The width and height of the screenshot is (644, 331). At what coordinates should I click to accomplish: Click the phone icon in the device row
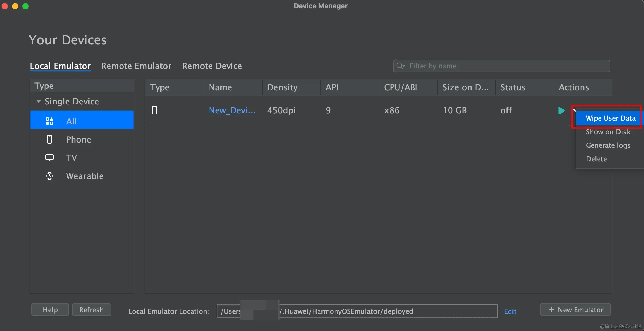coord(154,110)
